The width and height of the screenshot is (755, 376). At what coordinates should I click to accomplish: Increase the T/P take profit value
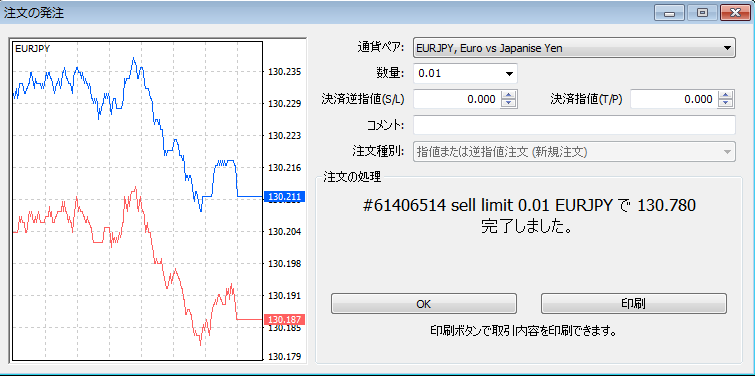[725, 95]
